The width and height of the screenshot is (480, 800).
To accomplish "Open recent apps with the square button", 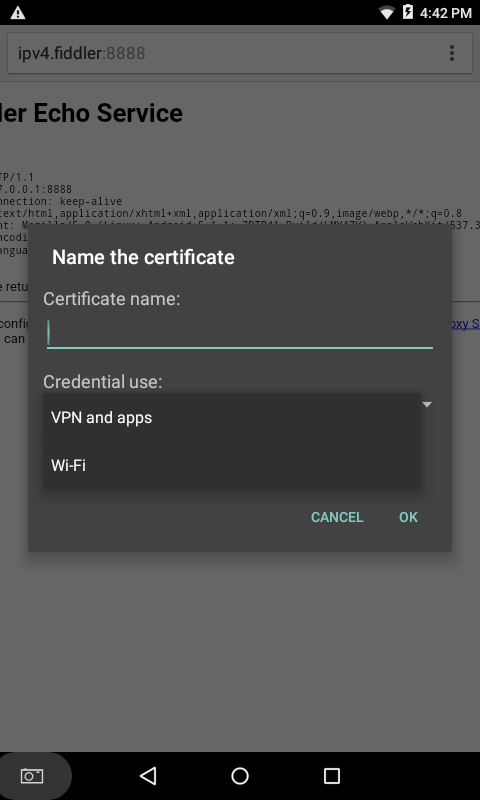I will click(x=332, y=776).
